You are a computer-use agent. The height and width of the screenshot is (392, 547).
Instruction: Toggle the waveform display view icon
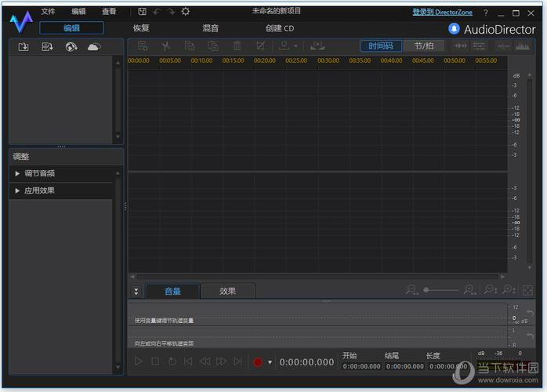[461, 45]
